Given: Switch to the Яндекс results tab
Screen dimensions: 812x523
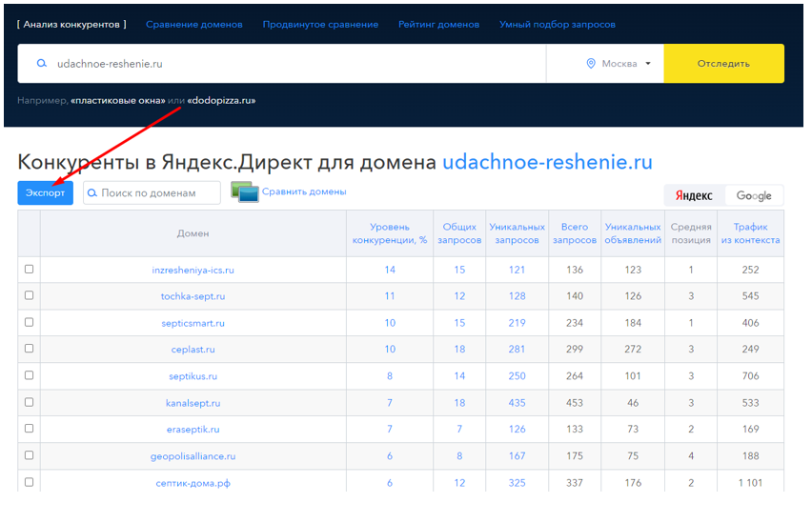Looking at the screenshot, I should 694,195.
